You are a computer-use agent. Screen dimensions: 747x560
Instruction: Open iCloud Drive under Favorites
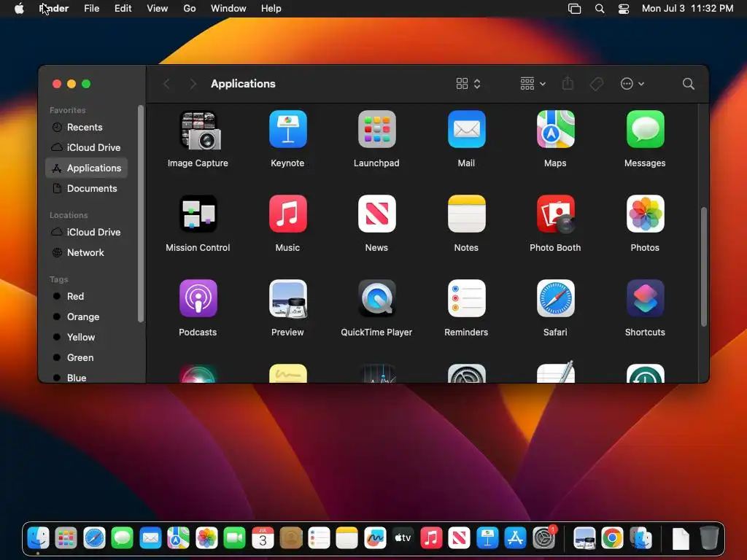click(x=86, y=147)
